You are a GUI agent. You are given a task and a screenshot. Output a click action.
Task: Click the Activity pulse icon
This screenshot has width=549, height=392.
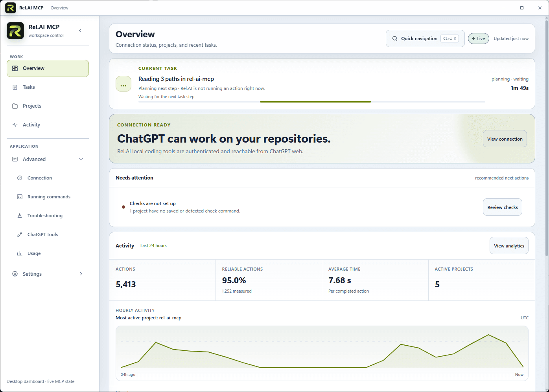15,125
